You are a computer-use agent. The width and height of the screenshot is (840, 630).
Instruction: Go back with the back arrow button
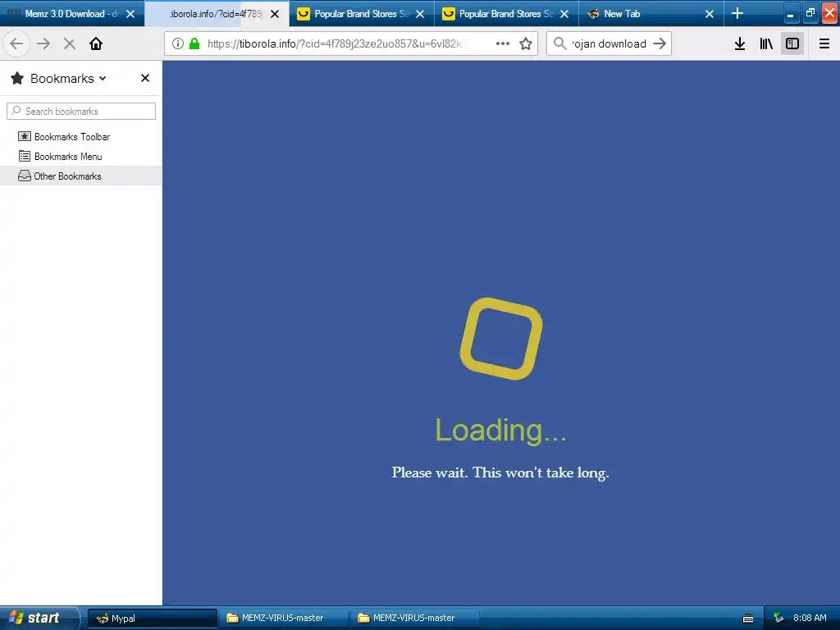(16, 43)
